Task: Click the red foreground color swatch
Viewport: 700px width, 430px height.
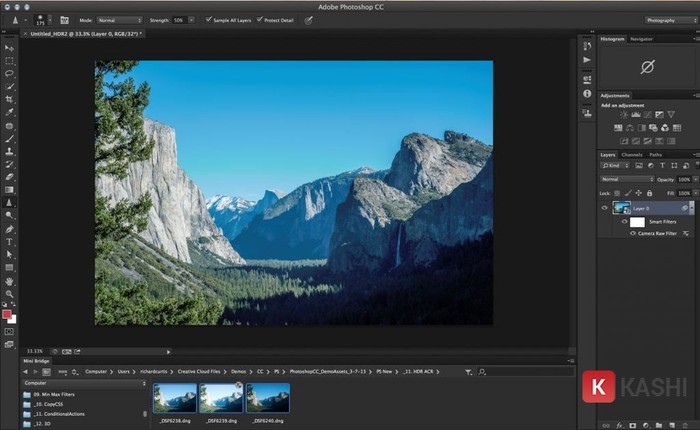Action: coord(6,314)
